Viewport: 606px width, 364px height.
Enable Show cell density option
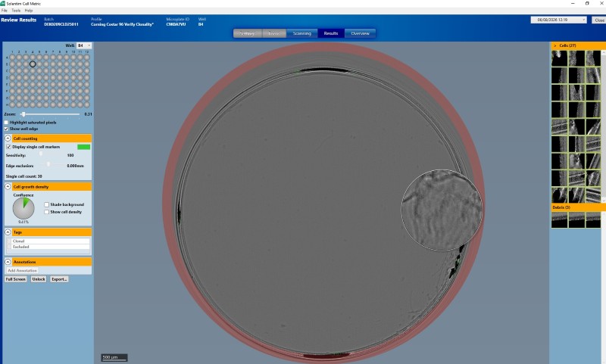coord(46,212)
